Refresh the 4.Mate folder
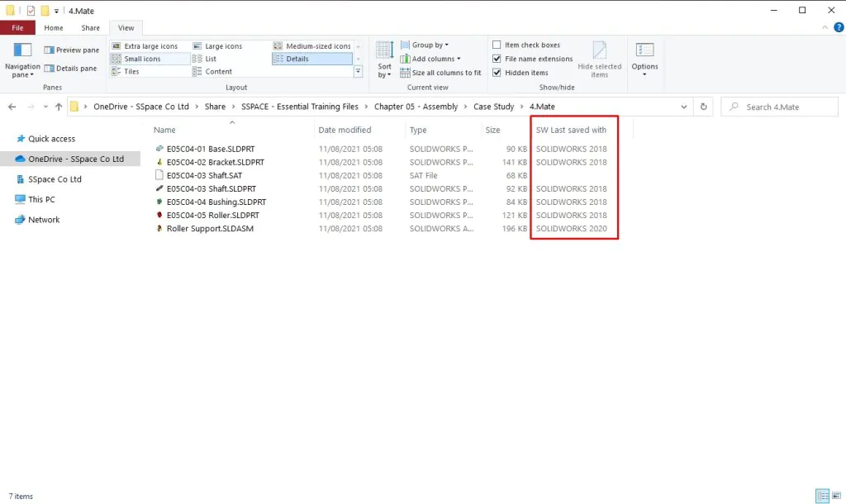This screenshot has width=846, height=504. tap(704, 107)
